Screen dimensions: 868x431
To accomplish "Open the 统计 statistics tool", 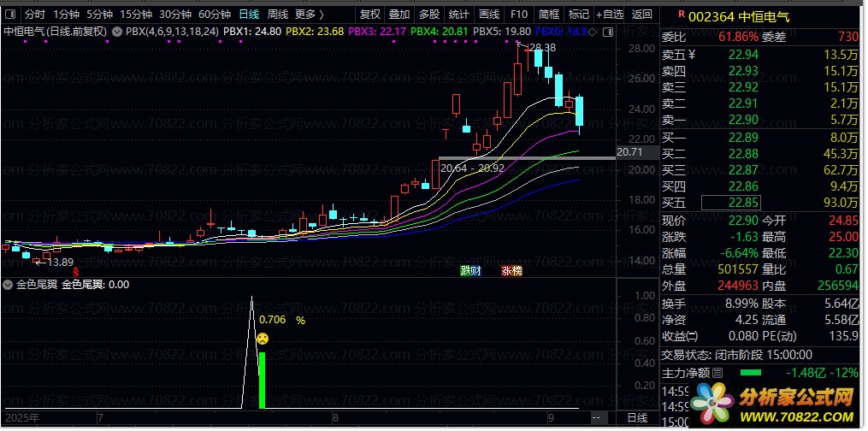I will (459, 14).
